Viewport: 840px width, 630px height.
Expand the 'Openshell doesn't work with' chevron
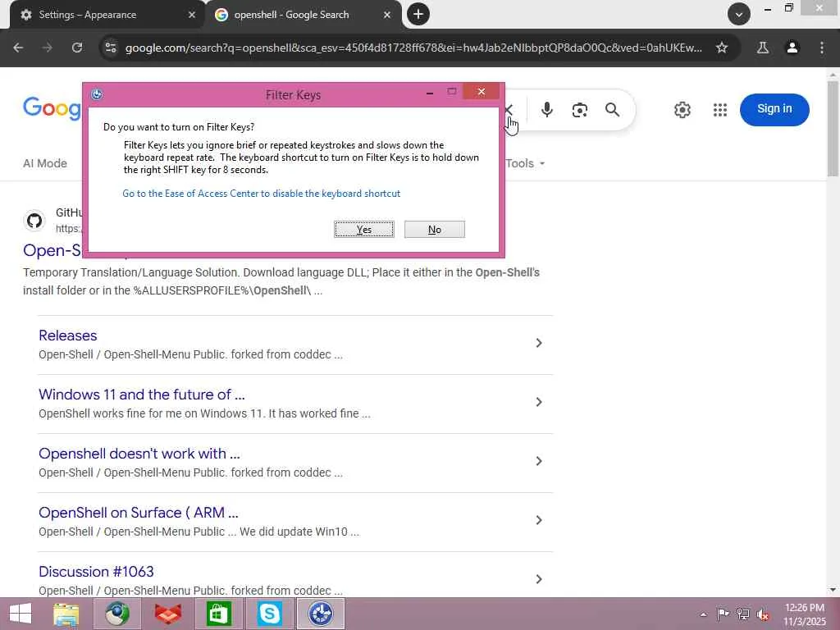click(x=539, y=461)
